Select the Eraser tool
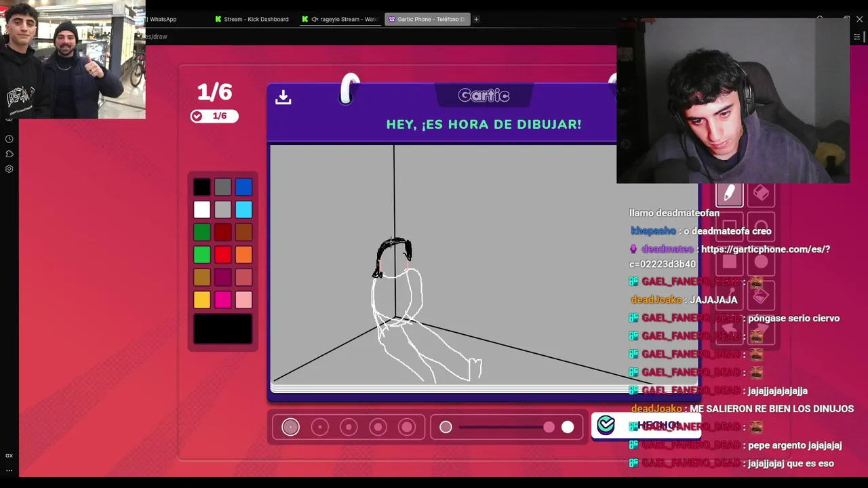The width and height of the screenshot is (868, 488). coord(761,194)
